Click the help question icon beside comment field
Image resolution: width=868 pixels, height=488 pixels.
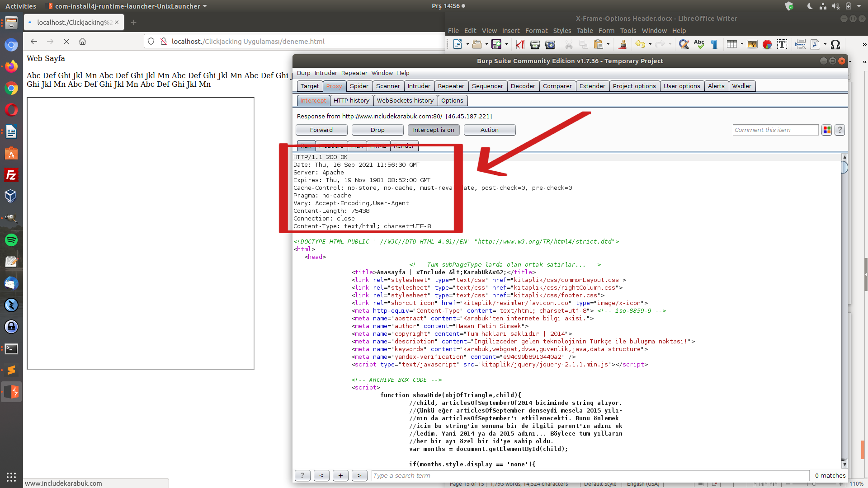pos(840,130)
